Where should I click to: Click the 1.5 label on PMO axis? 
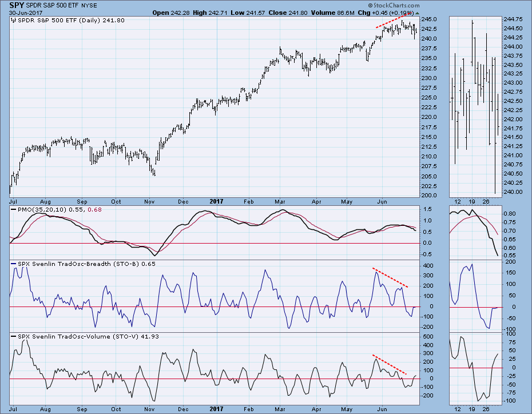point(427,209)
